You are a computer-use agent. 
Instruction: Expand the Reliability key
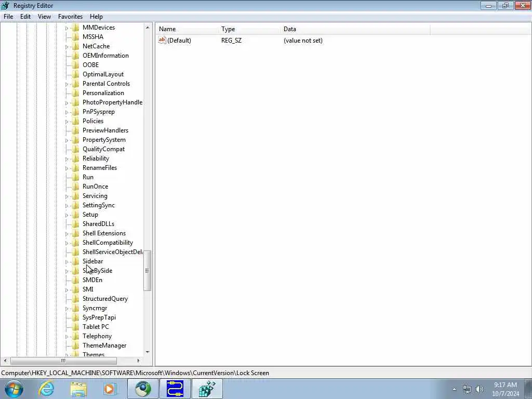coord(66,159)
